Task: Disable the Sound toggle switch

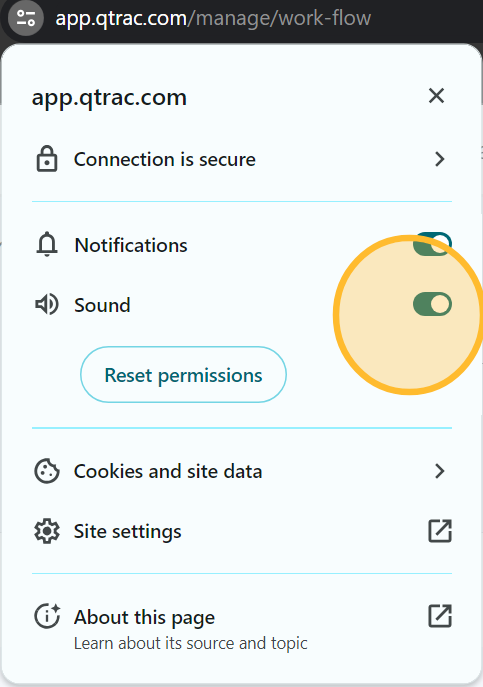Action: [432, 304]
